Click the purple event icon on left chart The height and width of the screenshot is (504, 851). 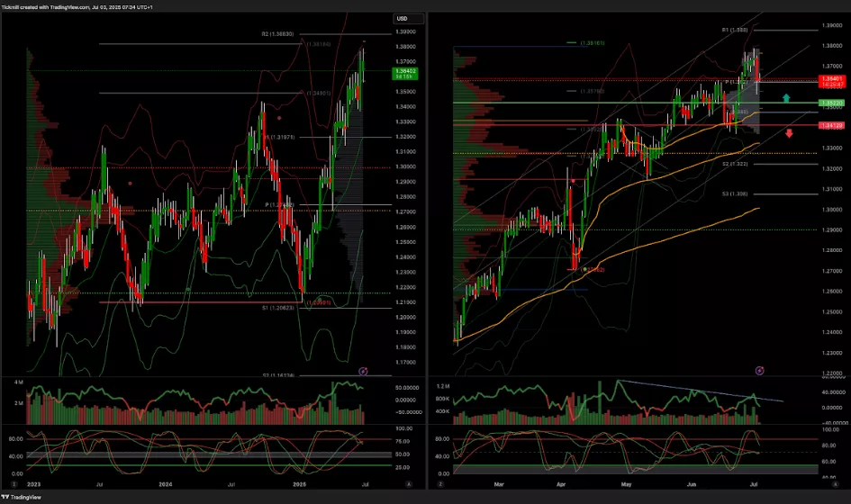pos(363,370)
